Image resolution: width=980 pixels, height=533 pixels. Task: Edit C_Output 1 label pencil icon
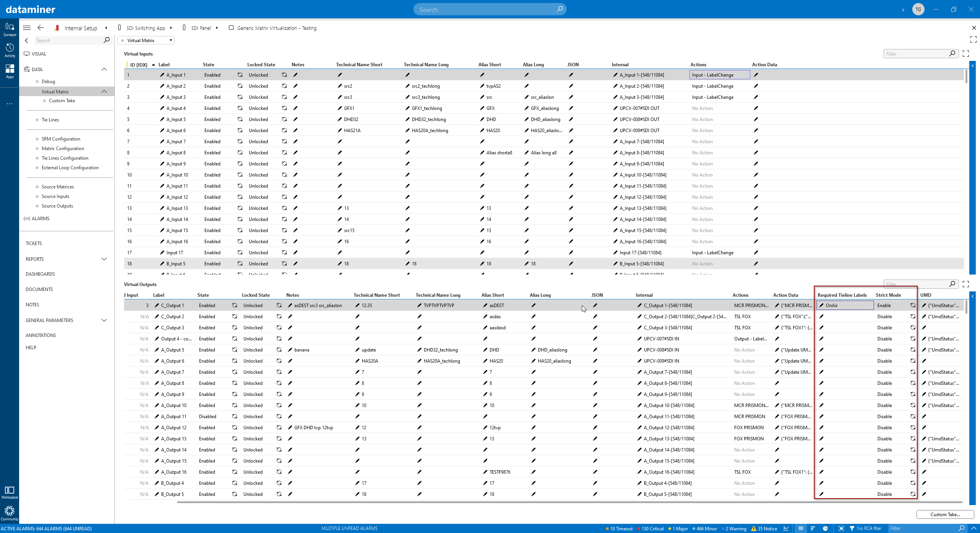(157, 306)
